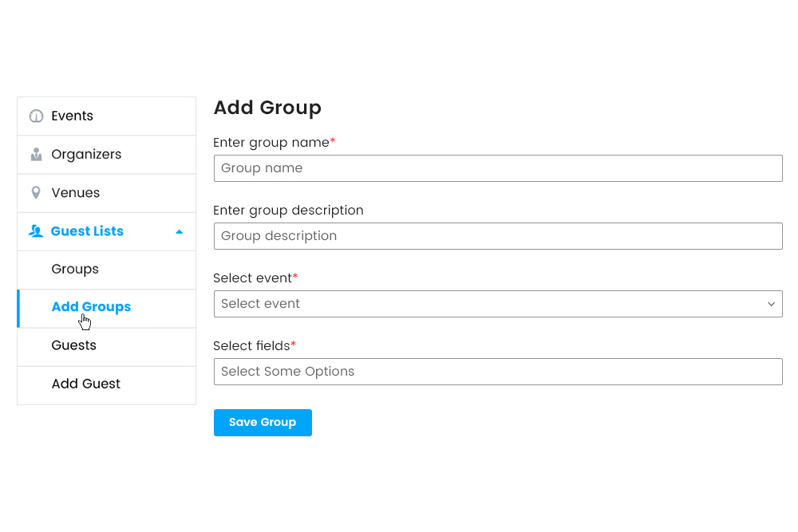Click the Venues location pin icon
The width and height of the screenshot is (798, 532).
pos(35,192)
